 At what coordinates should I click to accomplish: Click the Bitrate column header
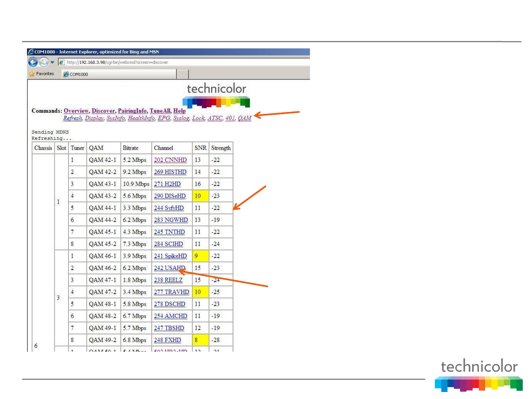click(136, 148)
